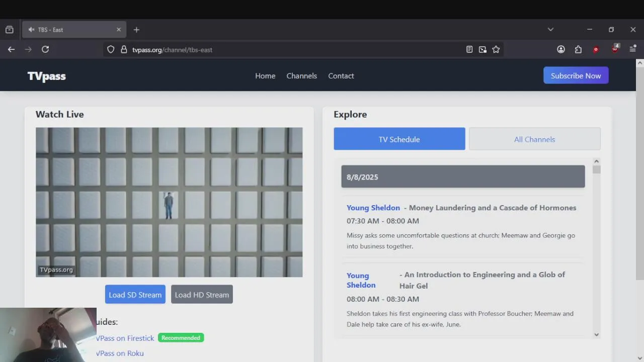Click the browser back arrow

pos(11,49)
